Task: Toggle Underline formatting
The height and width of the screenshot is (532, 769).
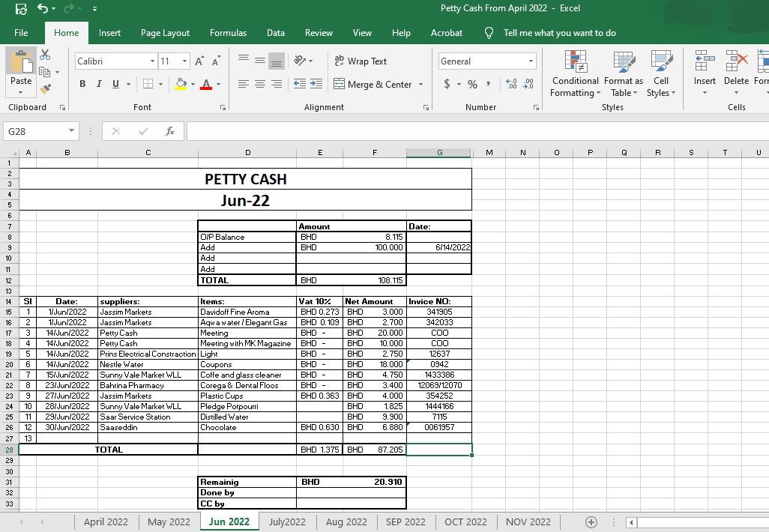Action: coord(115,84)
